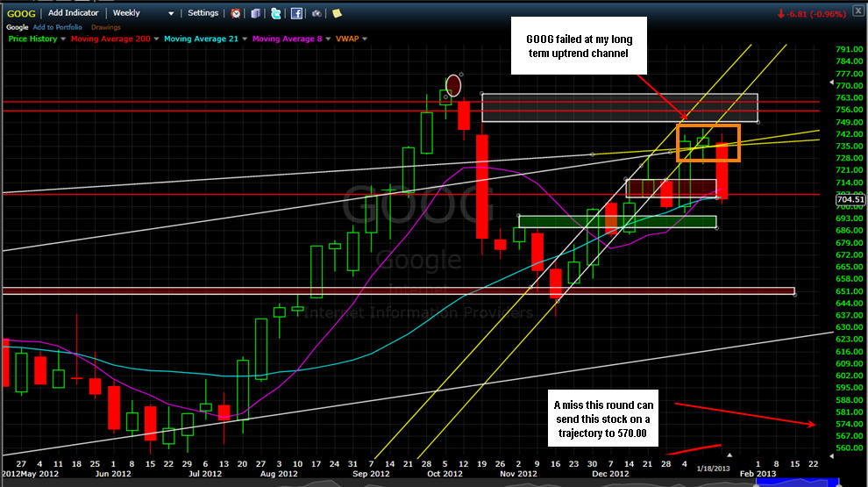Share chart via the Twitter icon

coord(275,13)
